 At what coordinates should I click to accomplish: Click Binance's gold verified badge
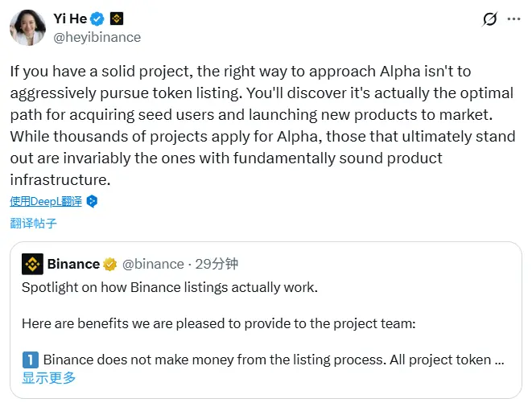click(110, 264)
